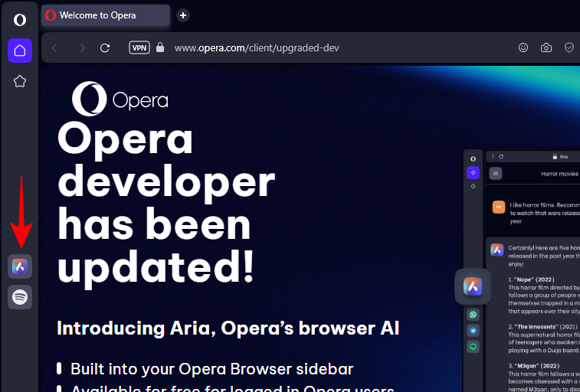The image size is (580, 392).
Task: Take a snapshot with camera icon
Action: 546,47
